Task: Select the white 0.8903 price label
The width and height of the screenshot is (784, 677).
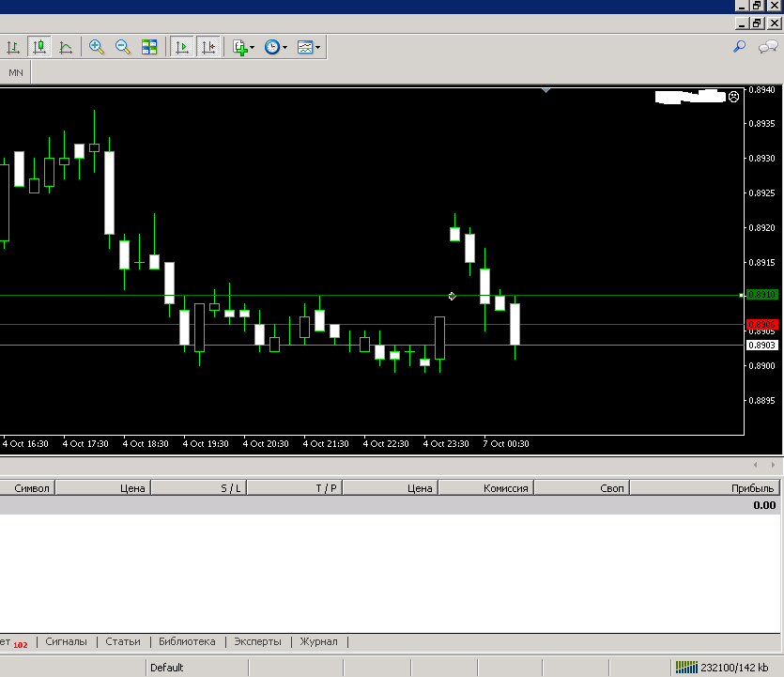Action: 762,345
